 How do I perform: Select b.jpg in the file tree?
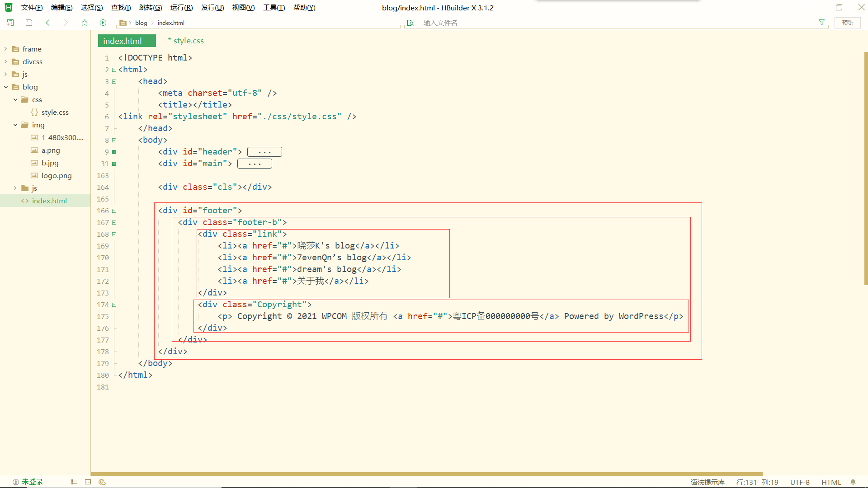pyautogui.click(x=50, y=163)
